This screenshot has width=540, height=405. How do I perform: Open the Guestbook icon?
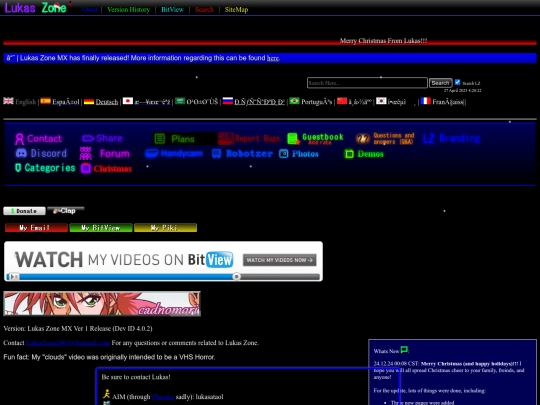coord(293,139)
